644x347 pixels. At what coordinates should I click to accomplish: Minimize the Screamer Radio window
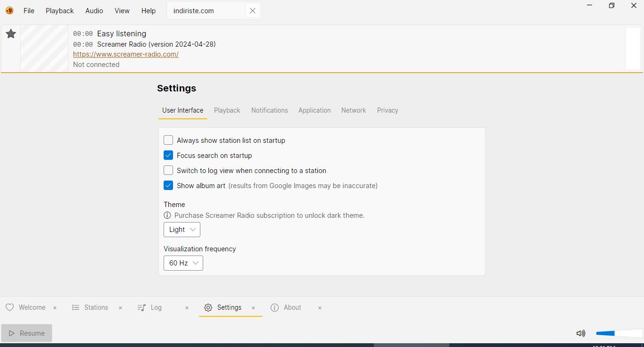pyautogui.click(x=589, y=6)
